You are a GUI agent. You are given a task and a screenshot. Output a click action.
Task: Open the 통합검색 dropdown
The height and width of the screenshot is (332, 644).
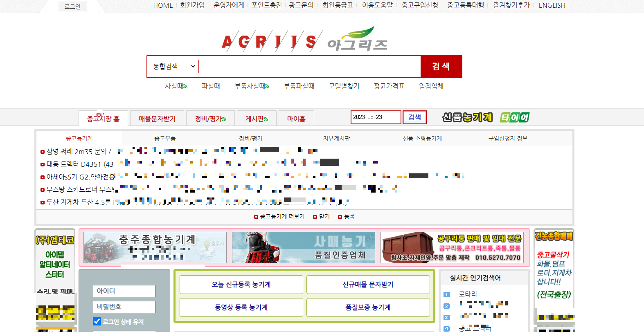pyautogui.click(x=174, y=66)
